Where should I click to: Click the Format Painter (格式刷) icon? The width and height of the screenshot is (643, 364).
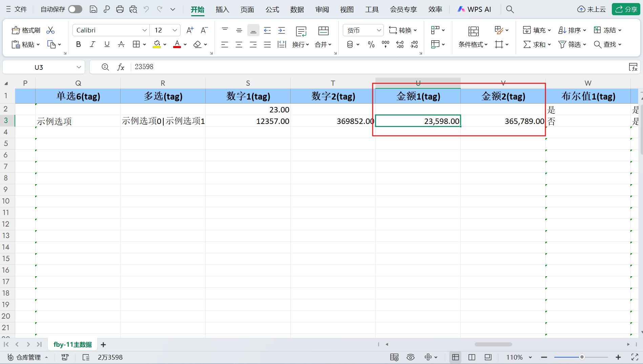(x=26, y=30)
